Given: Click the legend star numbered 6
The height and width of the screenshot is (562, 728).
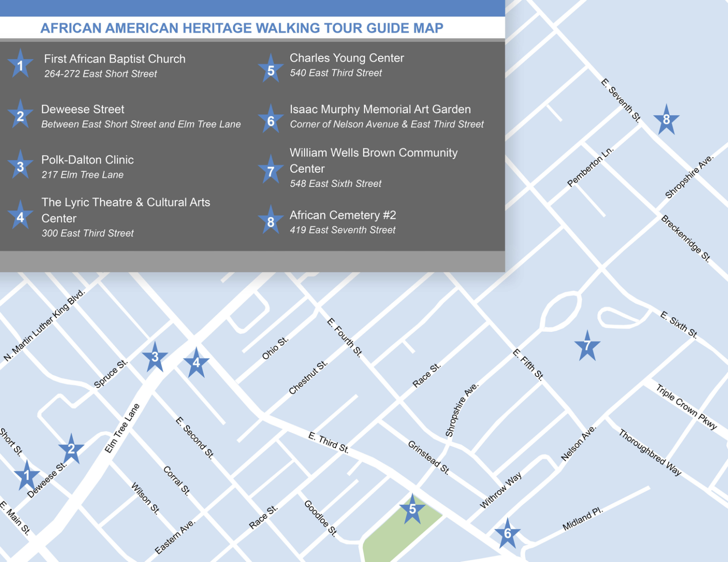Looking at the screenshot, I should [x=271, y=120].
